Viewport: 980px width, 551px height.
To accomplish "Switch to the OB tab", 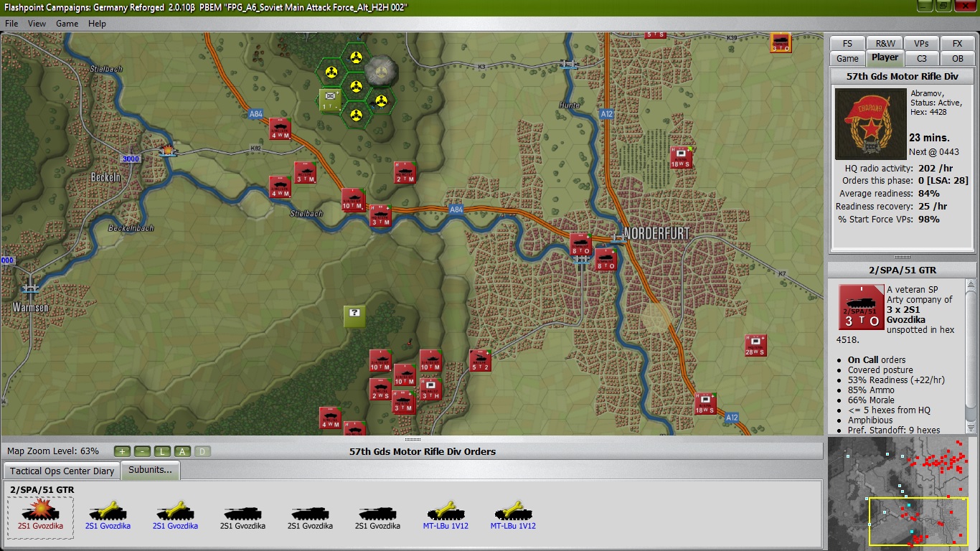I will (x=957, y=59).
